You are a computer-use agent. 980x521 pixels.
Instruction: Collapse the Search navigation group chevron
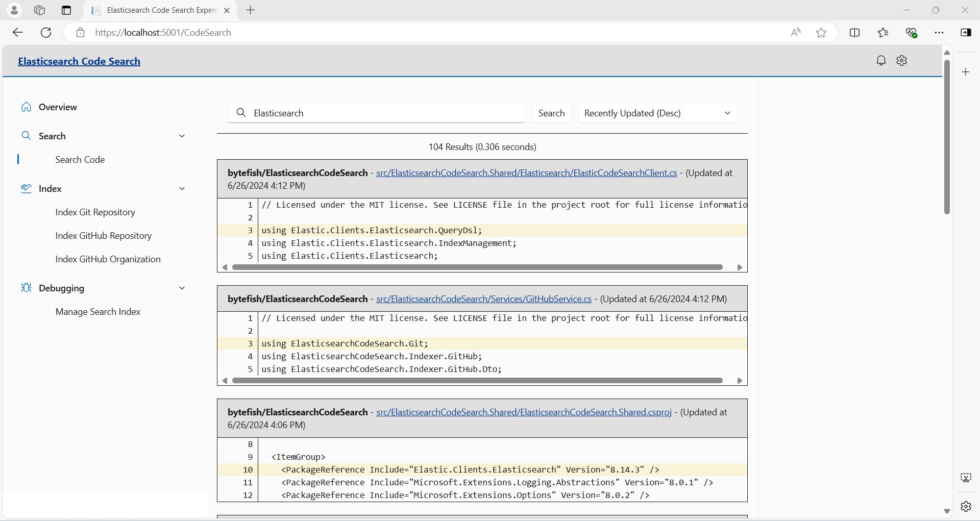(182, 136)
